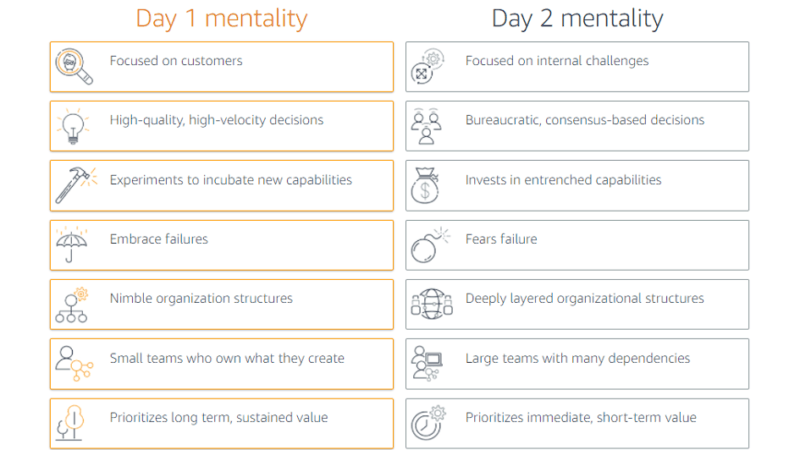Click the clock gear short-term value icon
The image size is (800, 450).
tap(428, 422)
